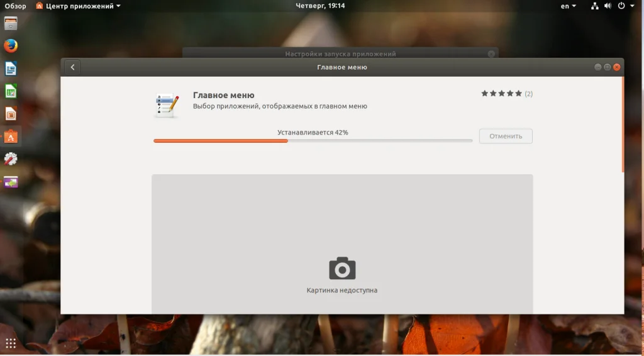The height and width of the screenshot is (356, 644).
Task: Cancel installation with the Отменить button
Action: point(506,136)
